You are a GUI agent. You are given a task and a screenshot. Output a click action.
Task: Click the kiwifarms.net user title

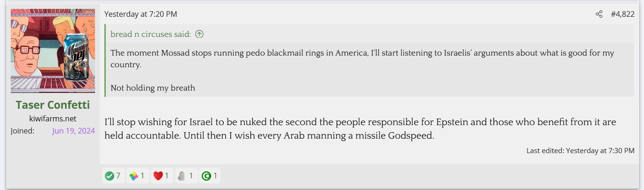pos(53,119)
